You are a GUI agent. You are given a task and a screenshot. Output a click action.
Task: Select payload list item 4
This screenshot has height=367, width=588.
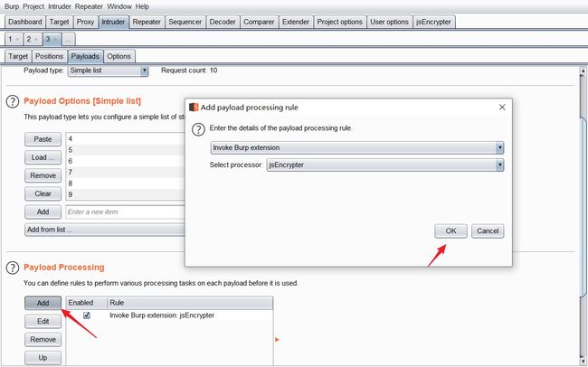click(x=125, y=138)
